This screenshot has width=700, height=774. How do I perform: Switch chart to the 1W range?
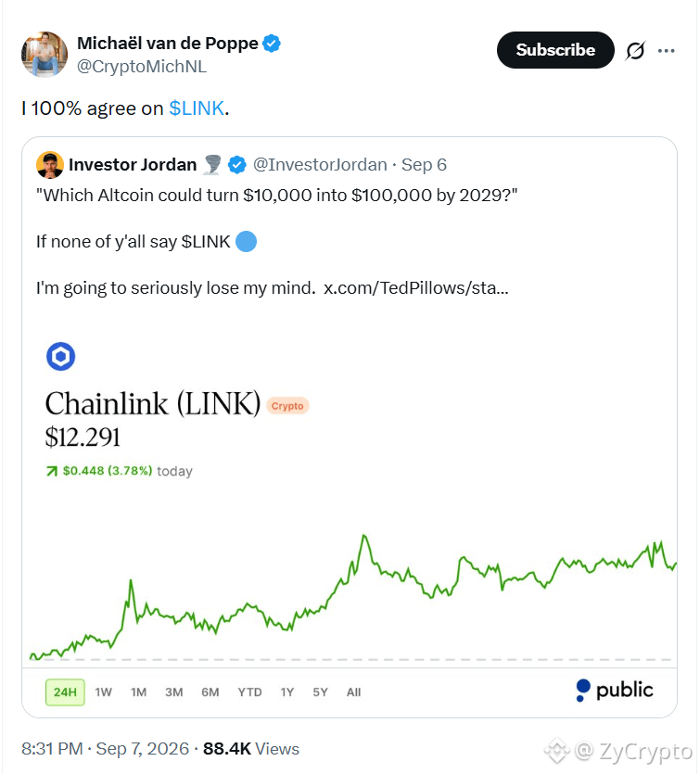(x=103, y=692)
